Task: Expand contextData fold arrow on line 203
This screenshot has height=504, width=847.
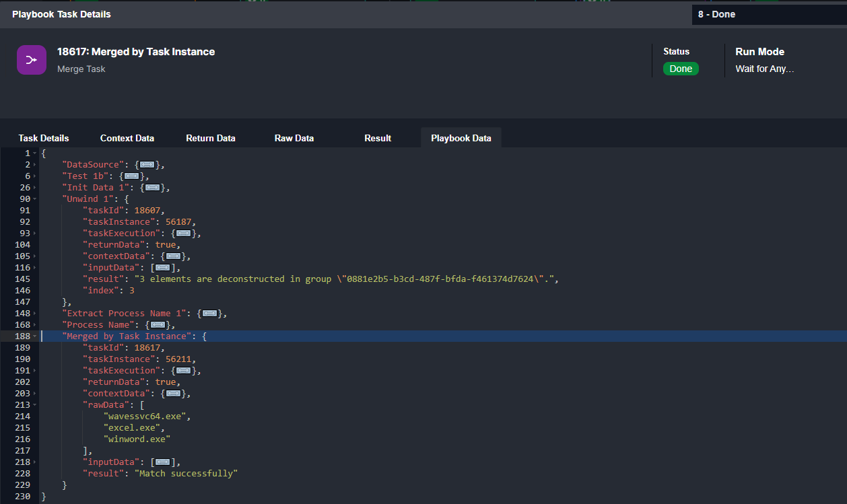Action: click(34, 394)
